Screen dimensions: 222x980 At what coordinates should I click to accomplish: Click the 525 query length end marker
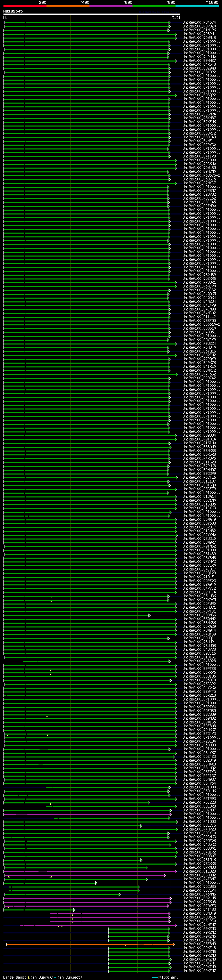click(x=175, y=17)
